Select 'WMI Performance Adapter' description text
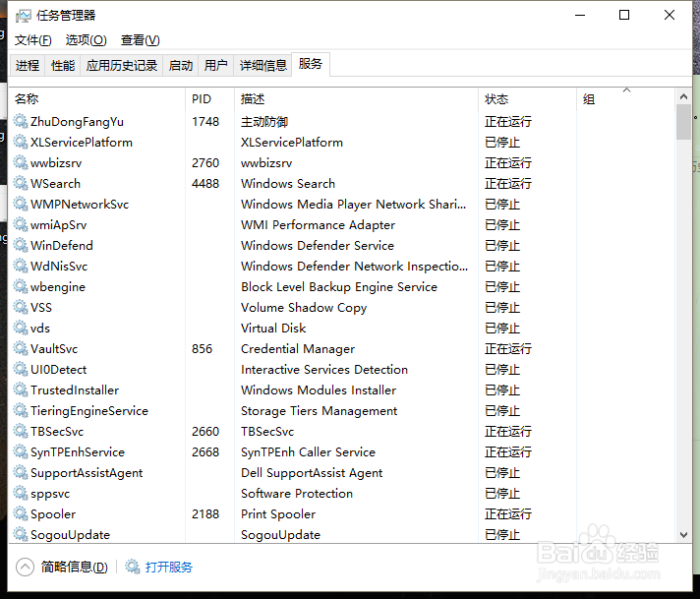The height and width of the screenshot is (599, 700). [318, 224]
